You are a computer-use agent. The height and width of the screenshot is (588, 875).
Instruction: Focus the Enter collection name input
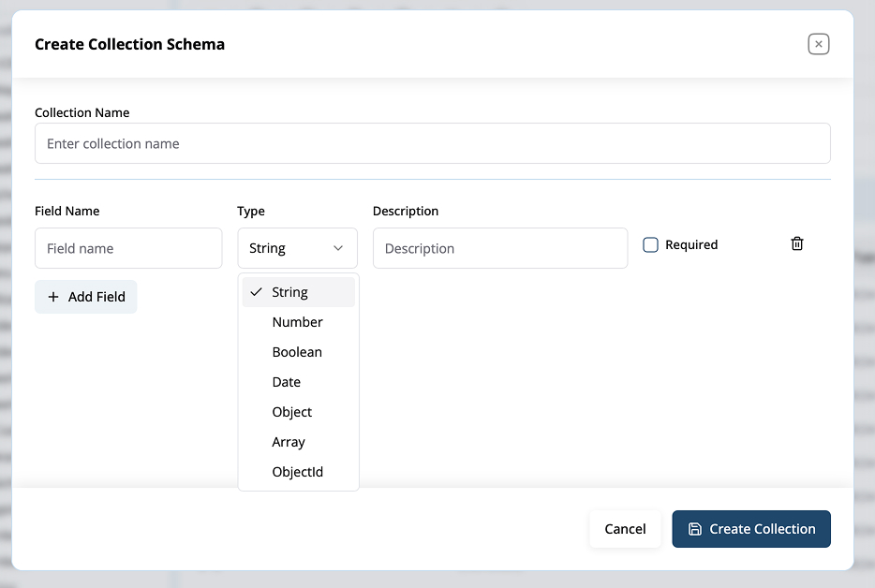(432, 144)
